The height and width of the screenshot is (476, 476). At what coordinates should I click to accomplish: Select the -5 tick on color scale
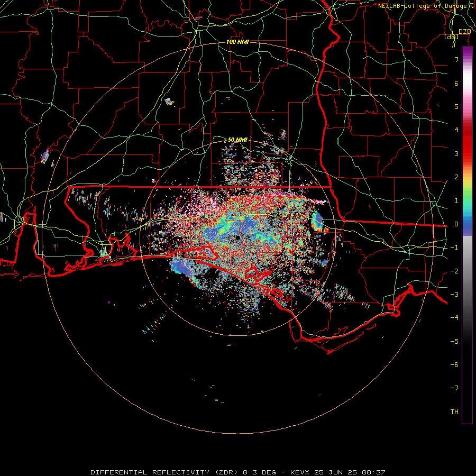454,342
